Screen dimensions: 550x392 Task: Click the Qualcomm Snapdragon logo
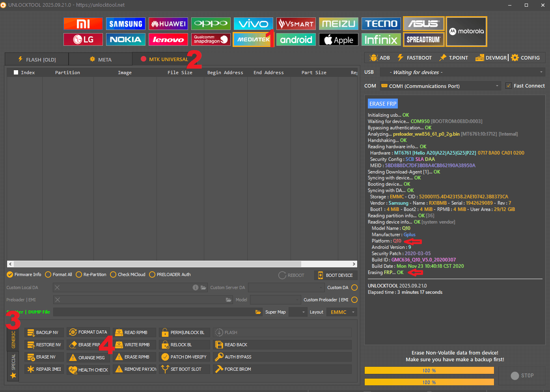pyautogui.click(x=211, y=39)
